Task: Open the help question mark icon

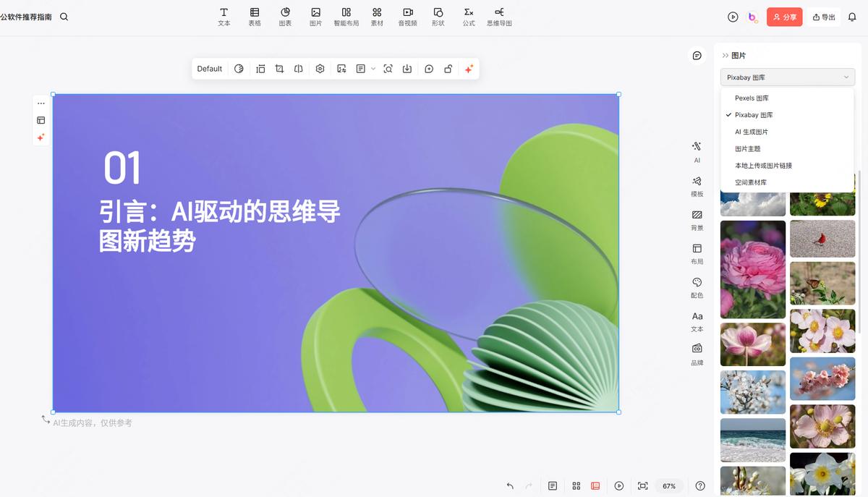Action: 700,486
